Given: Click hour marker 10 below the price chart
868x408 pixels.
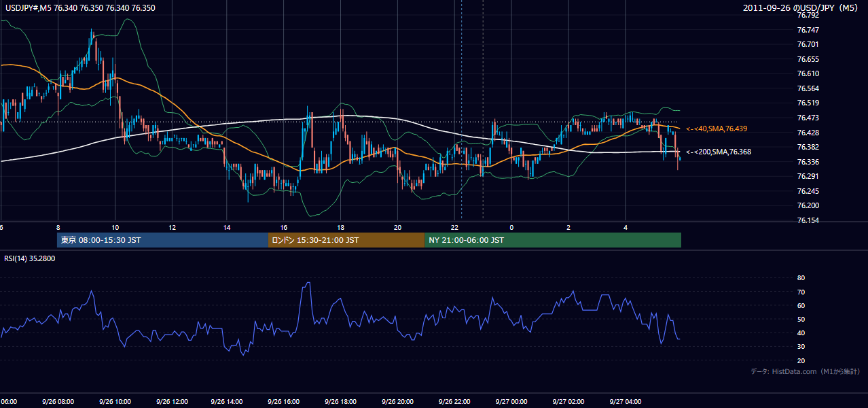Looking at the screenshot, I should click(x=115, y=228).
